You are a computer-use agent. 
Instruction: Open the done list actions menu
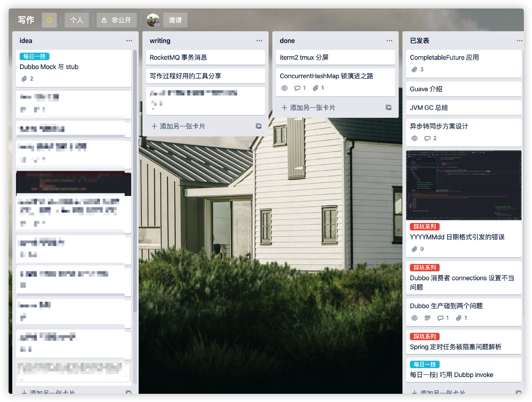tap(389, 41)
